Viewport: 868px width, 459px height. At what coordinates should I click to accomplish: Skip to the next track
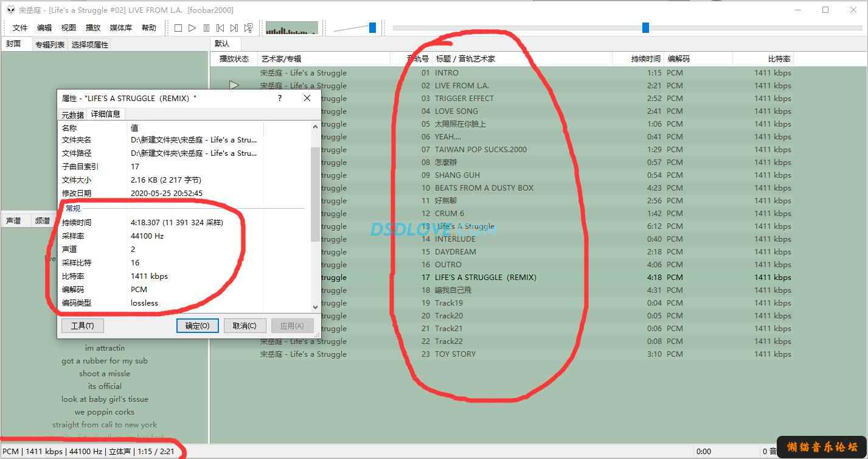(234, 28)
